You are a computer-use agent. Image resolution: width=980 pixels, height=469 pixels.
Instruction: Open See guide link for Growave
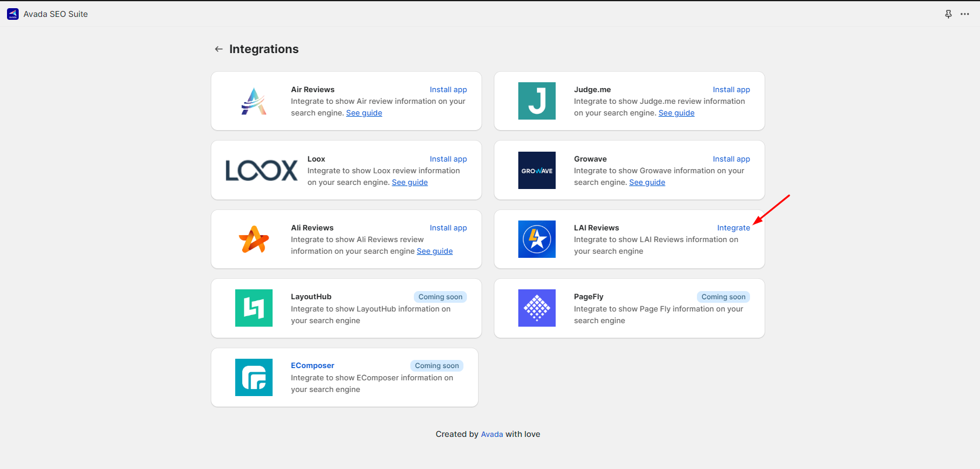pyautogui.click(x=647, y=182)
